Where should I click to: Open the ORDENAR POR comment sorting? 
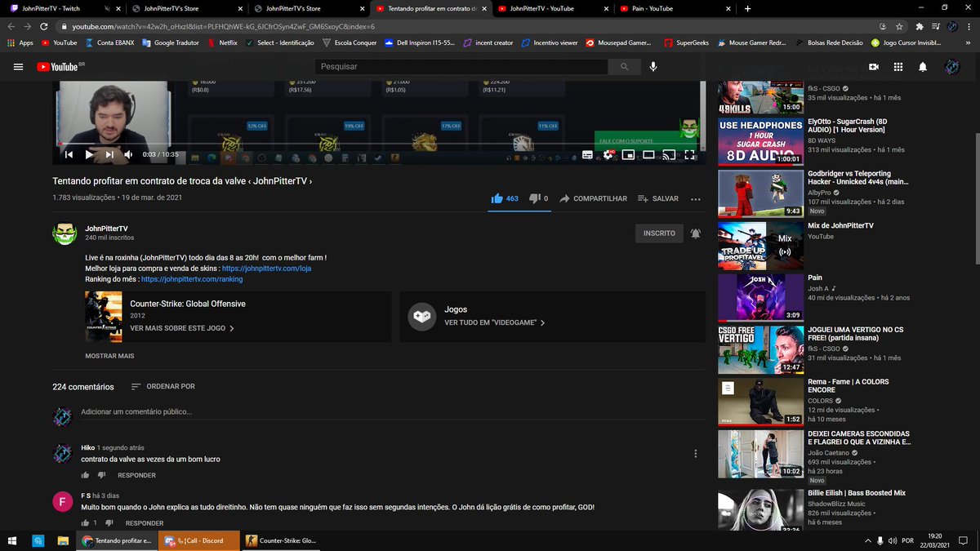[x=163, y=386]
